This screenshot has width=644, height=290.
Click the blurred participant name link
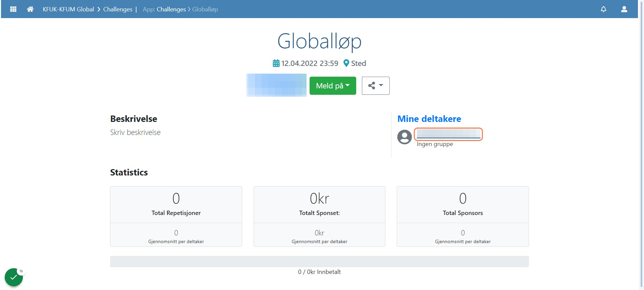[x=448, y=134]
